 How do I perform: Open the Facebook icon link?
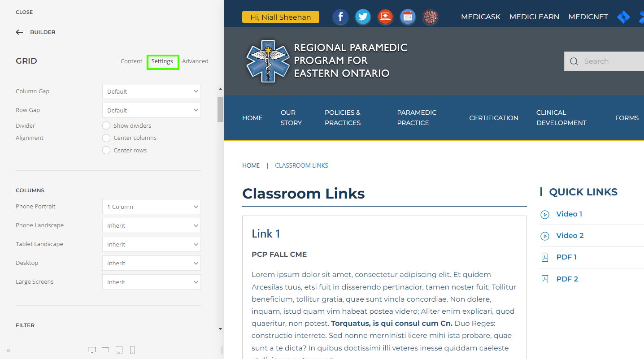[341, 17]
